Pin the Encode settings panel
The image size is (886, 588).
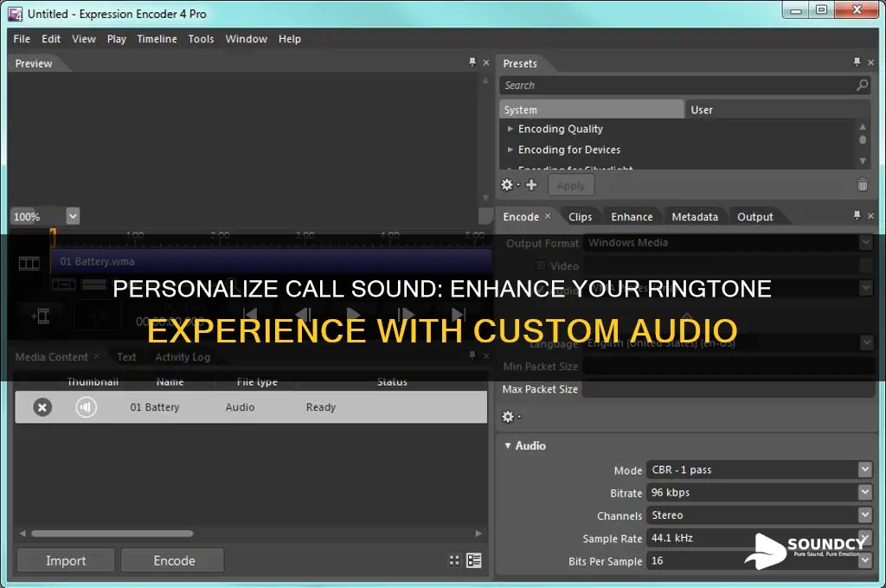point(857,215)
